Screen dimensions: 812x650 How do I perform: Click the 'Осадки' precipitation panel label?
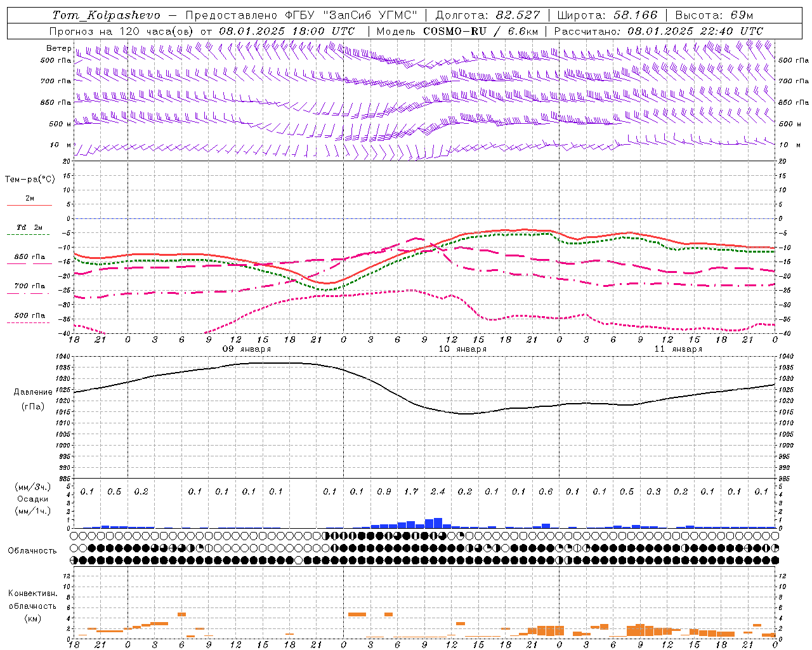(32, 499)
